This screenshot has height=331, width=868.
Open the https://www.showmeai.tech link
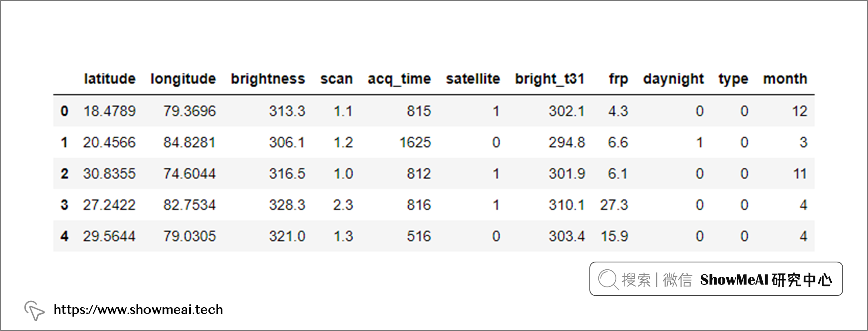point(138,310)
